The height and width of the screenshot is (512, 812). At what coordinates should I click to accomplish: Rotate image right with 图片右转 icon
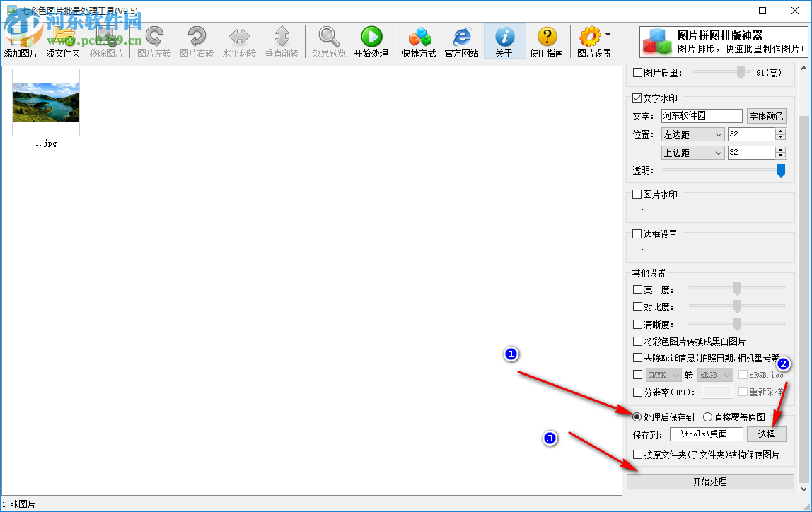[197, 42]
